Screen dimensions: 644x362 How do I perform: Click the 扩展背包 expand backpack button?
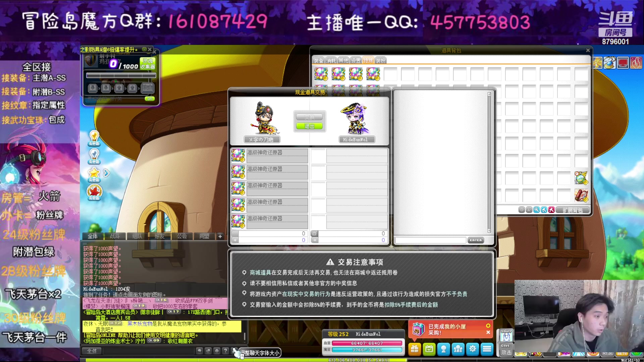(573, 210)
